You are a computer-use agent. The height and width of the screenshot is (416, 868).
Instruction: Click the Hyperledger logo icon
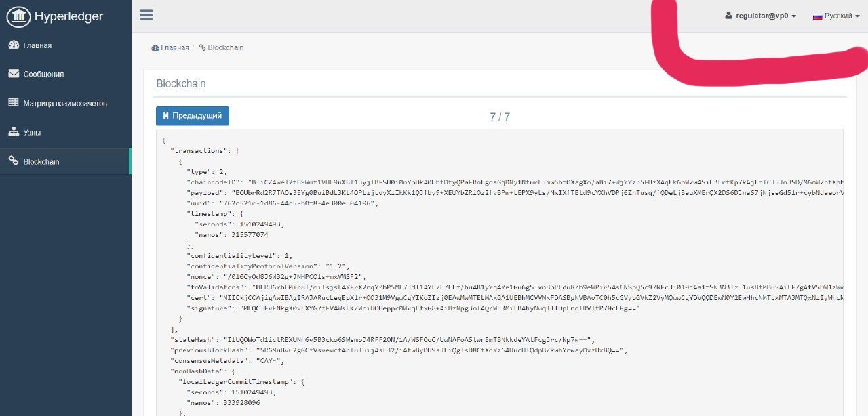click(18, 16)
